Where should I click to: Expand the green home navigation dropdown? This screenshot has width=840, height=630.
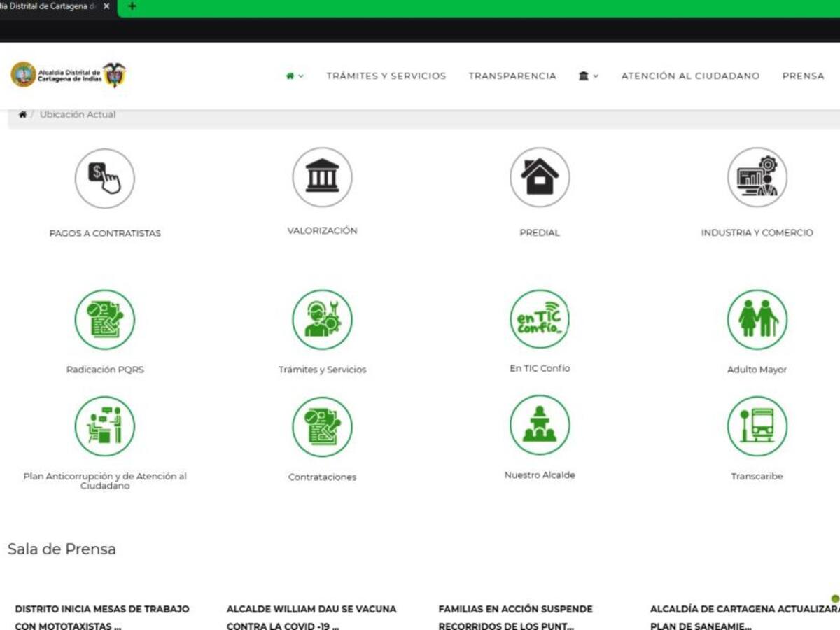tap(293, 76)
